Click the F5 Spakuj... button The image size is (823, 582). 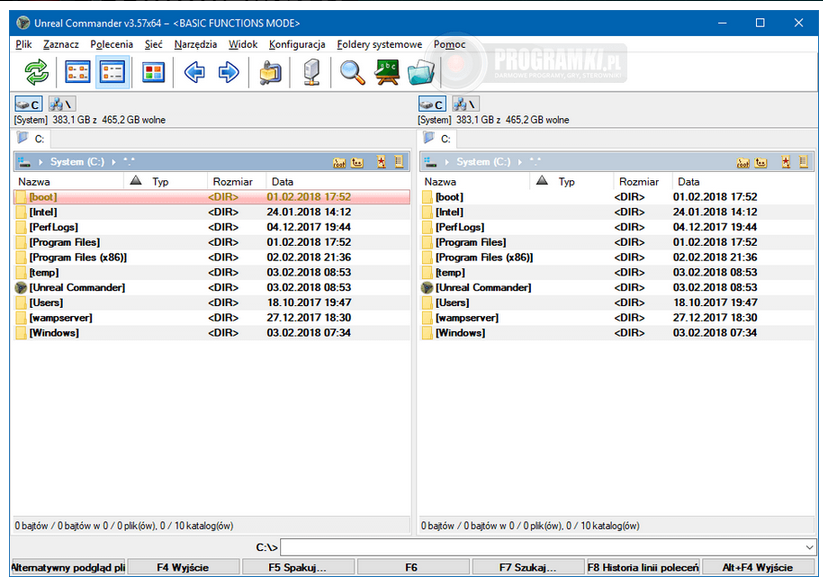pyautogui.click(x=297, y=567)
